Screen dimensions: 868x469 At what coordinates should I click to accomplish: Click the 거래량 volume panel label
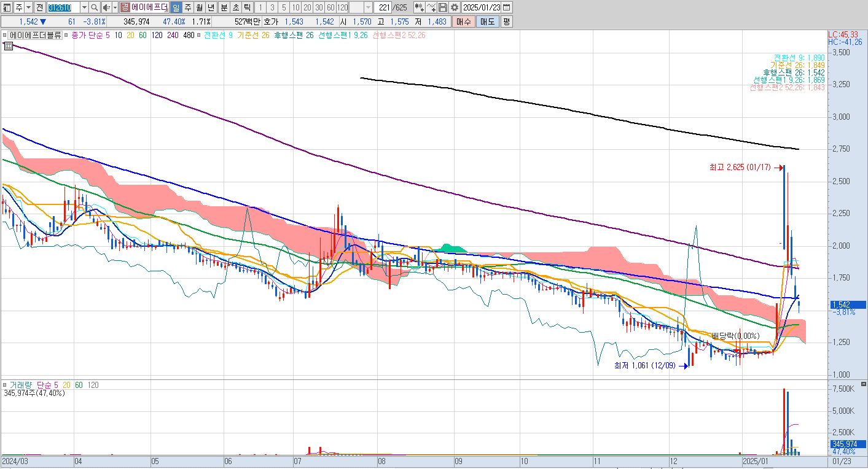pyautogui.click(x=22, y=385)
